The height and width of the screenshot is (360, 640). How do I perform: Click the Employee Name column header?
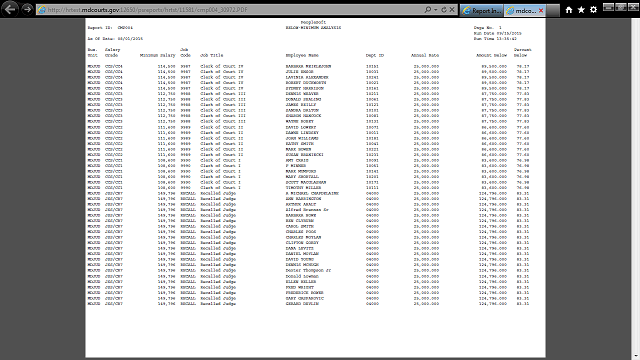pyautogui.click(x=302, y=55)
